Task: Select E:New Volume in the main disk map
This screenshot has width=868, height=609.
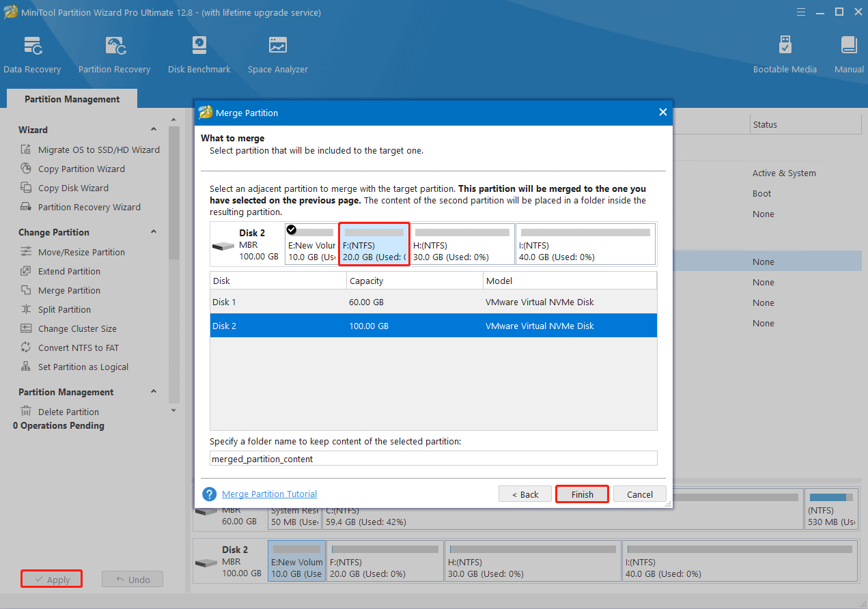Action: coord(297,561)
